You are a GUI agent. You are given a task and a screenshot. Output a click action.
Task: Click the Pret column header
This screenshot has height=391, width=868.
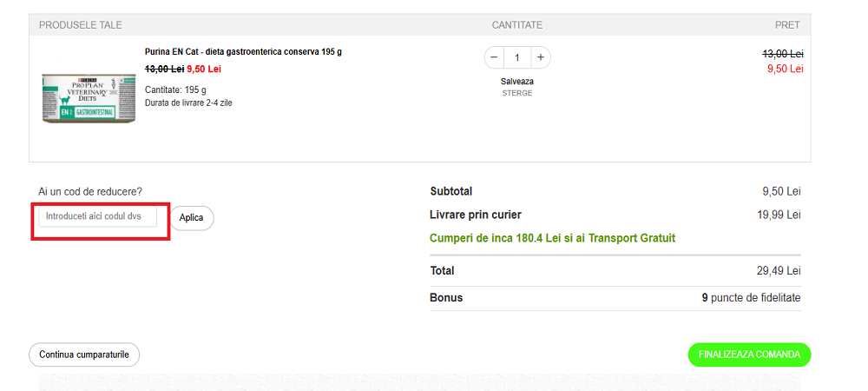point(787,25)
